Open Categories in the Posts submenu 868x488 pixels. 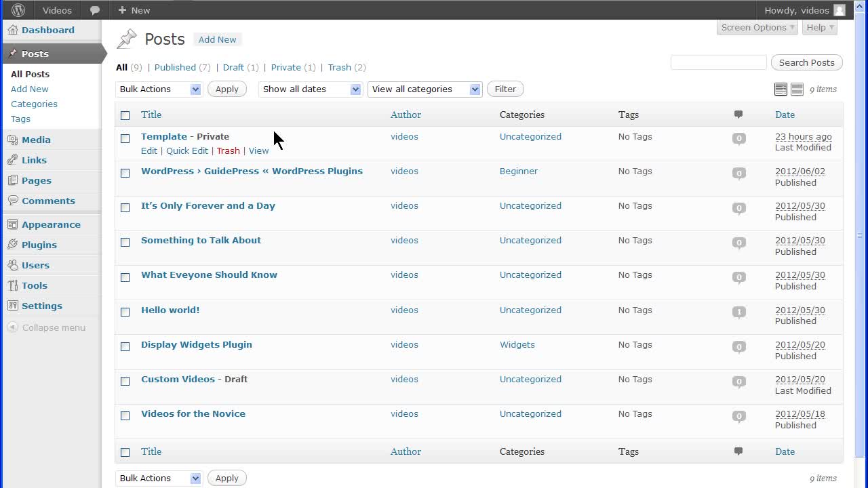click(34, 104)
